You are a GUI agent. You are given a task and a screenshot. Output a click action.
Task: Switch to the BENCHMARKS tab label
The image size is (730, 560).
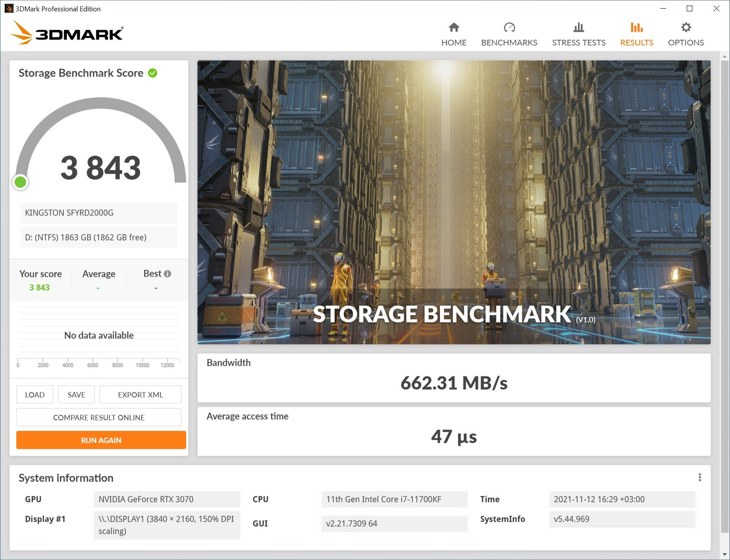point(509,43)
